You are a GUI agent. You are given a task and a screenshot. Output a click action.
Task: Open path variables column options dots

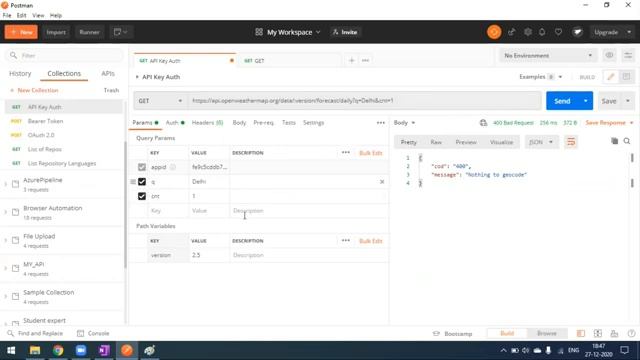(346, 240)
